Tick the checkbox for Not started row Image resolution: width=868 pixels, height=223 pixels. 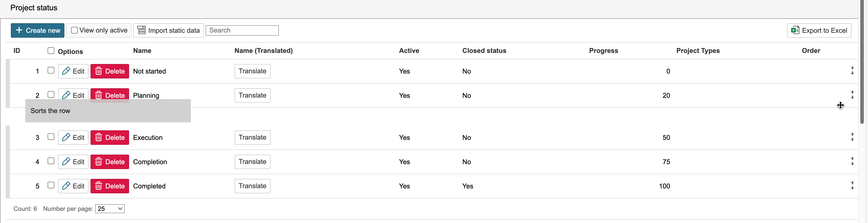51,70
